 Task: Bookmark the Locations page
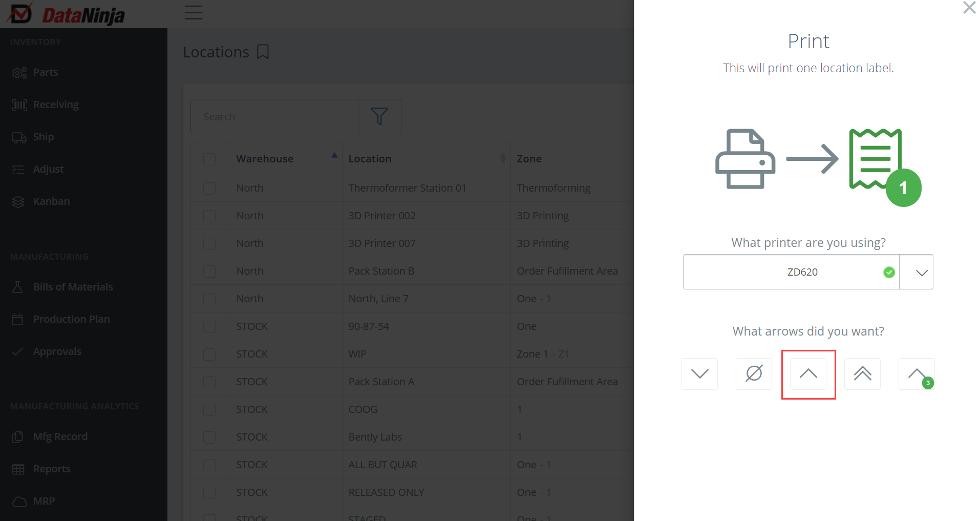[x=263, y=52]
